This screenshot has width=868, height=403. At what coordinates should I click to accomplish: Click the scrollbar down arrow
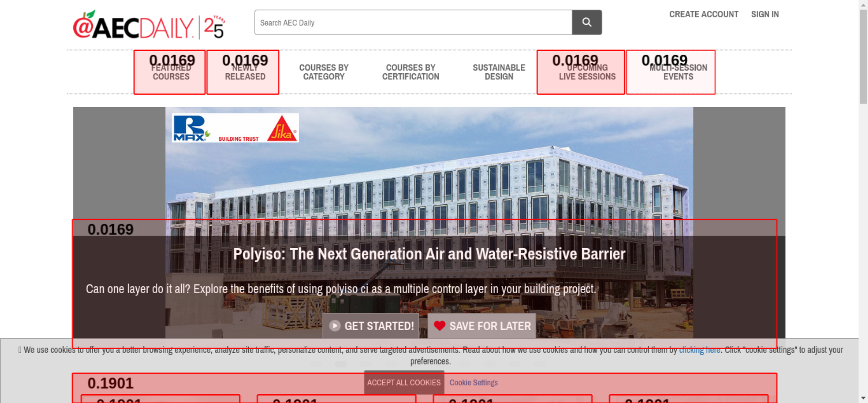(x=863, y=398)
